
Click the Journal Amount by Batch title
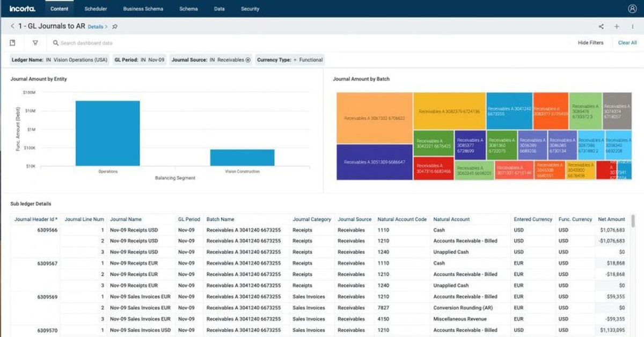[361, 79]
